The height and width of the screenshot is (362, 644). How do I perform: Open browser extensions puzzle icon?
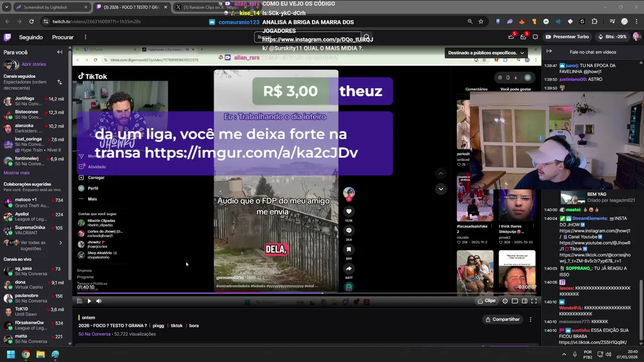click(594, 22)
